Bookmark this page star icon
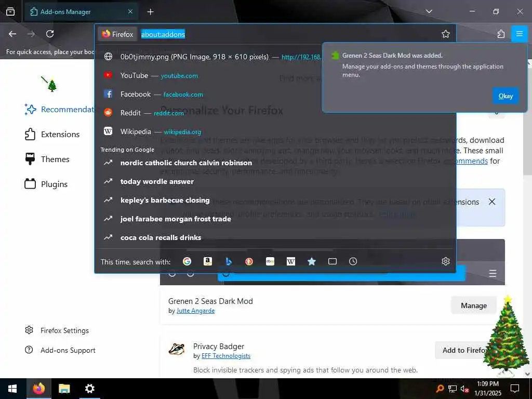 [445, 34]
